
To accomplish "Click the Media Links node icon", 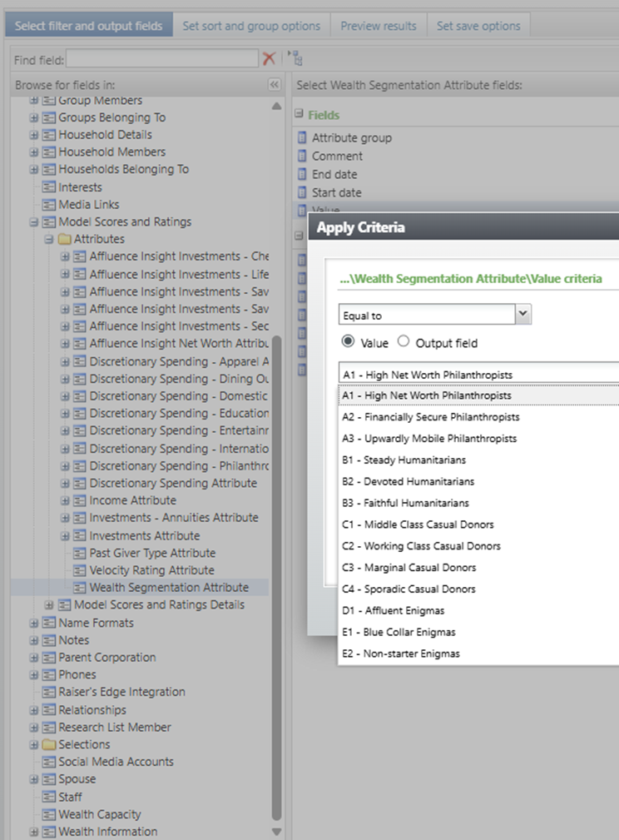I will [49, 205].
